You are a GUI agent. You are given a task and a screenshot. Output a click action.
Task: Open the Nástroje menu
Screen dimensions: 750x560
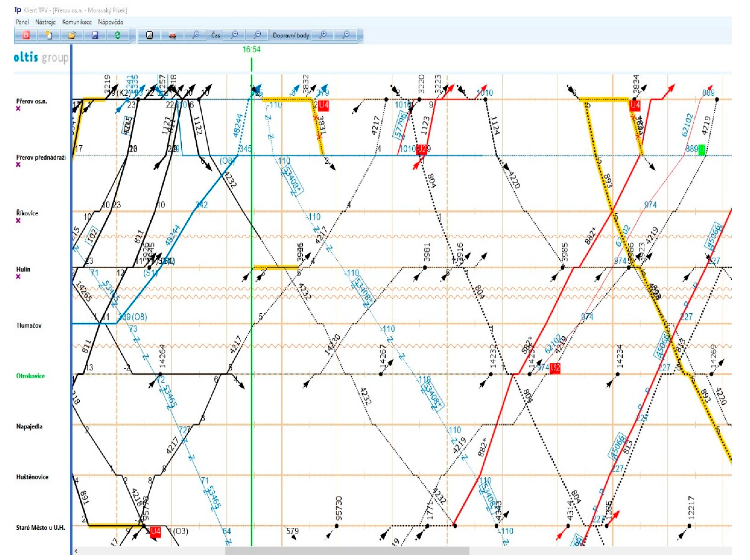(45, 22)
